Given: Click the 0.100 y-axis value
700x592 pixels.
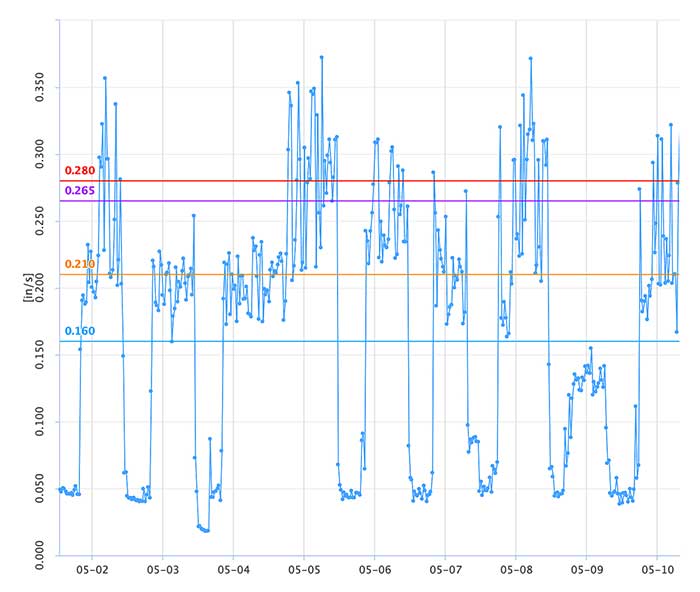Looking at the screenshot, I should [40, 421].
